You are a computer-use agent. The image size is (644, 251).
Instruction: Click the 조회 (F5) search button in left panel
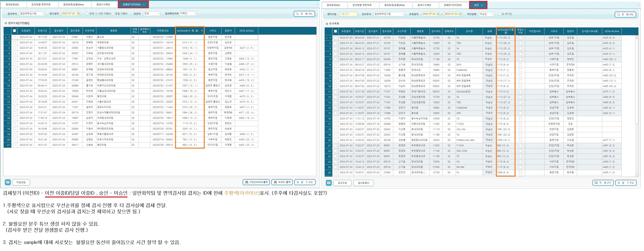(x=304, y=14)
